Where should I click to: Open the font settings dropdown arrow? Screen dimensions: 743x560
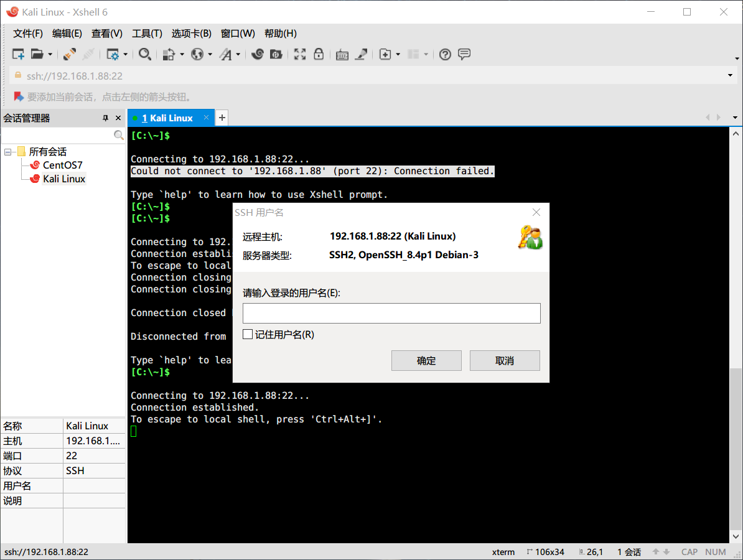pyautogui.click(x=237, y=54)
